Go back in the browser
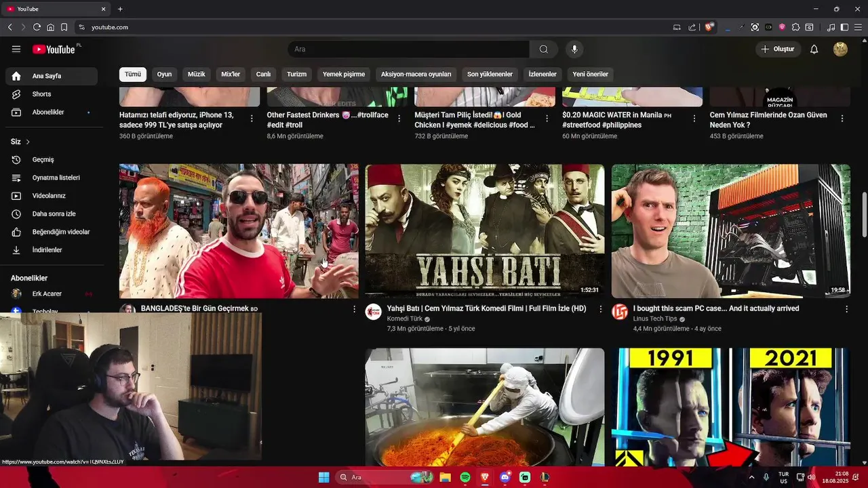This screenshot has width=868, height=488. click(9, 27)
